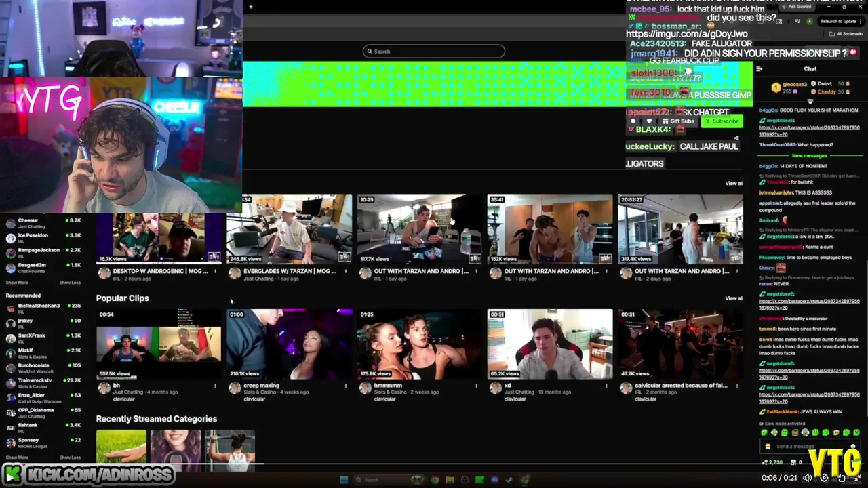Click the follow heart icon
This screenshot has width=868, height=488.
pos(648,121)
